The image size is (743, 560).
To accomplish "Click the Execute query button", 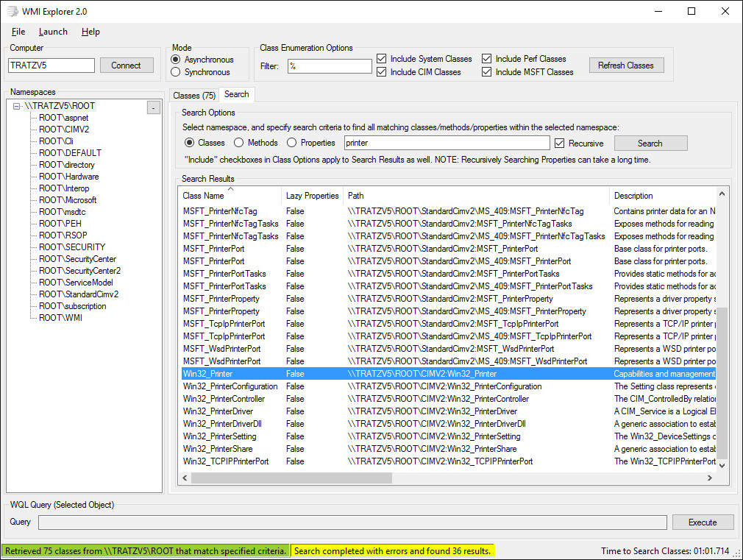I will pyautogui.click(x=703, y=522).
